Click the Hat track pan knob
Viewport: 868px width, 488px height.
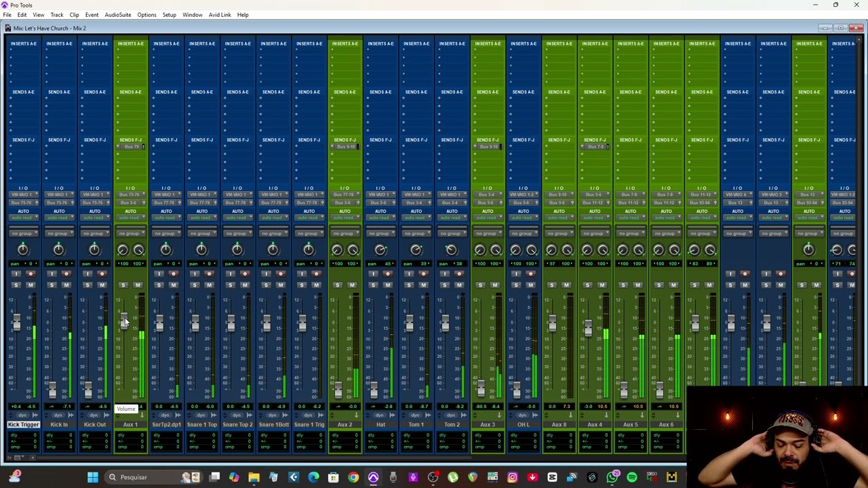(380, 250)
